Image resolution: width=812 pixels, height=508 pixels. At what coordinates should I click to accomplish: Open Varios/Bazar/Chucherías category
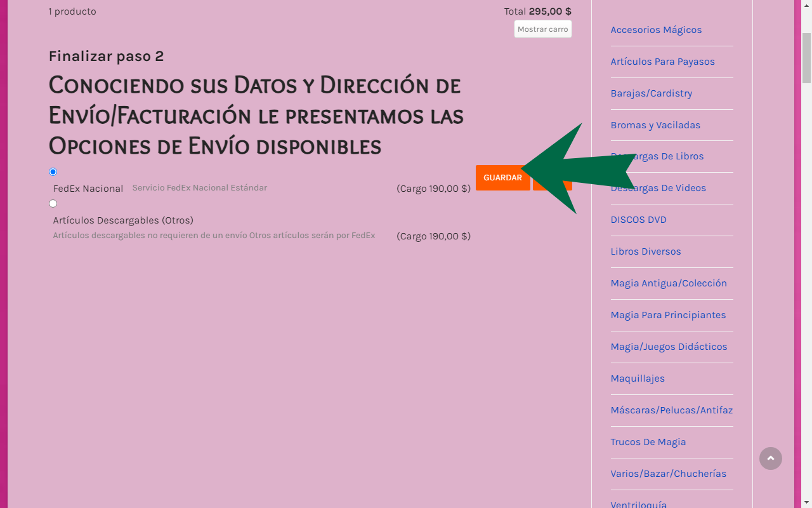click(669, 474)
